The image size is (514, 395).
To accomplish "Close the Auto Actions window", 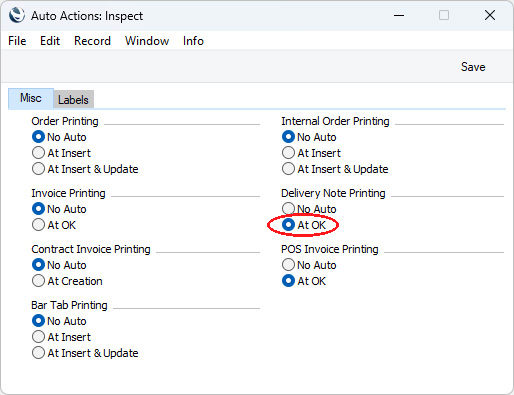I will click(x=490, y=15).
